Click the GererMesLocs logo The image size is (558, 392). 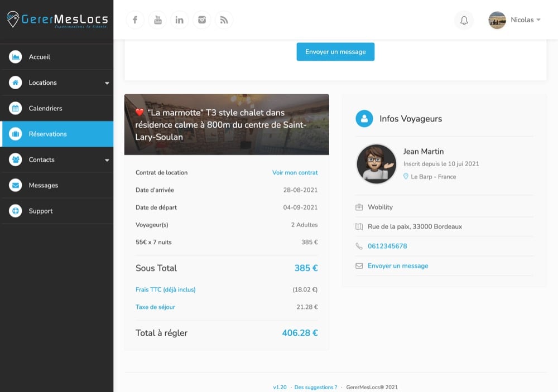57,21
